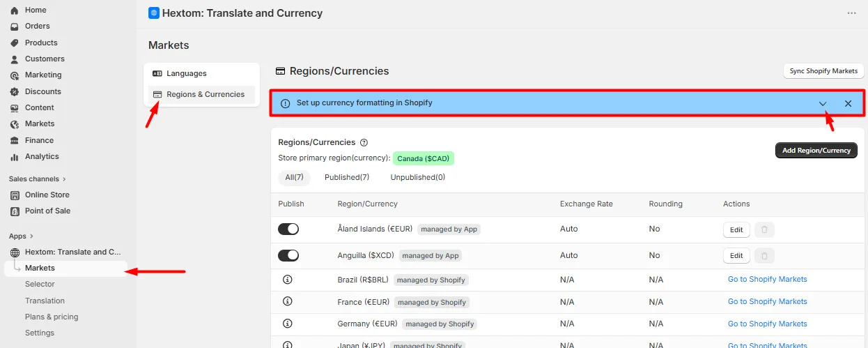Edit the Anguilla region
The height and width of the screenshot is (348, 868).
[736, 256]
